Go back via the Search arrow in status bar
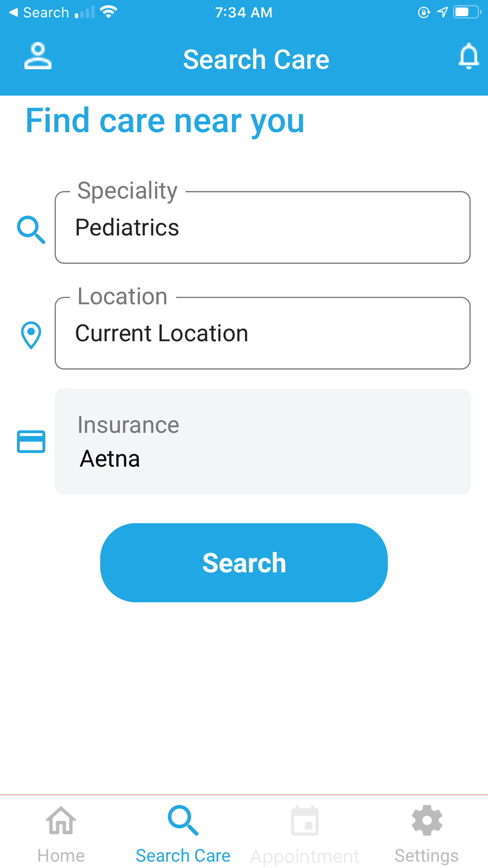Screen dimensions: 488x868 [39, 12]
